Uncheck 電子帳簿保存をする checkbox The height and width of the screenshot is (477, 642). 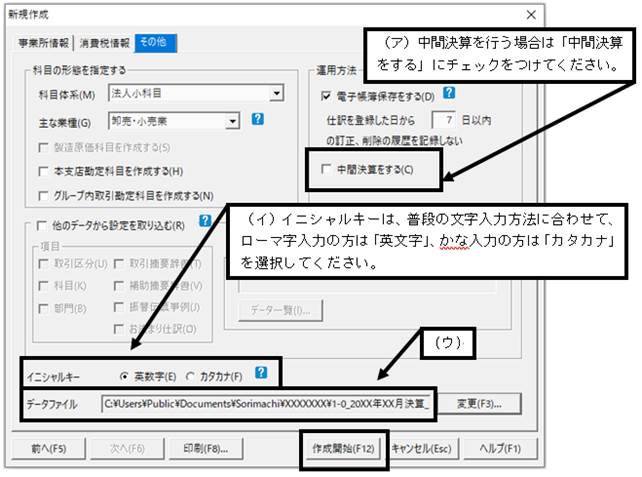326,96
